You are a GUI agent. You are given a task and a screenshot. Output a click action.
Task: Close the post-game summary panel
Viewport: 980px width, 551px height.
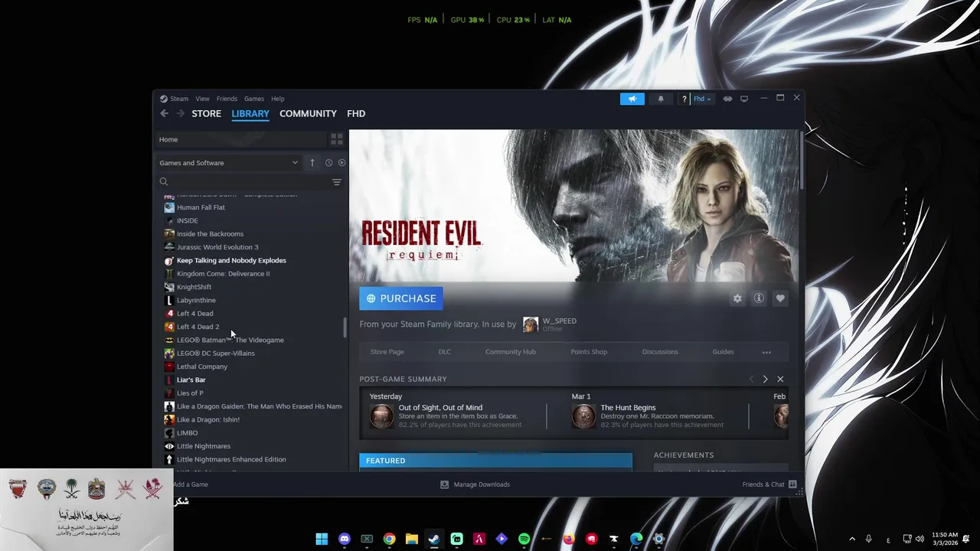[x=780, y=379]
